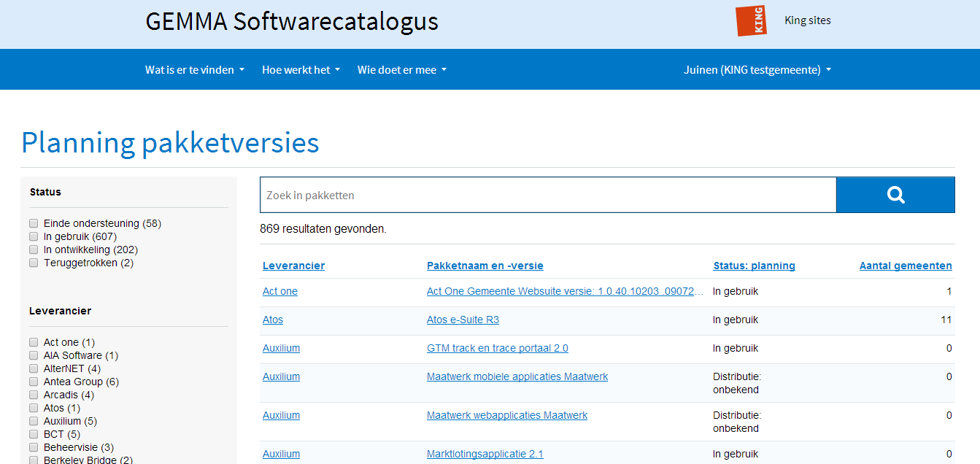Open the Wie doet er mee dropdown

point(402,70)
